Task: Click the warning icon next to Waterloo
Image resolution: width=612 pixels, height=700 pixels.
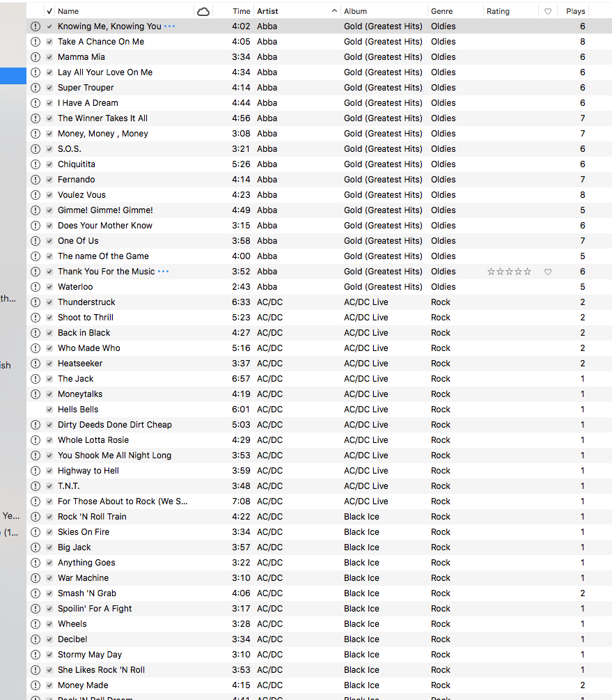Action: (x=36, y=286)
